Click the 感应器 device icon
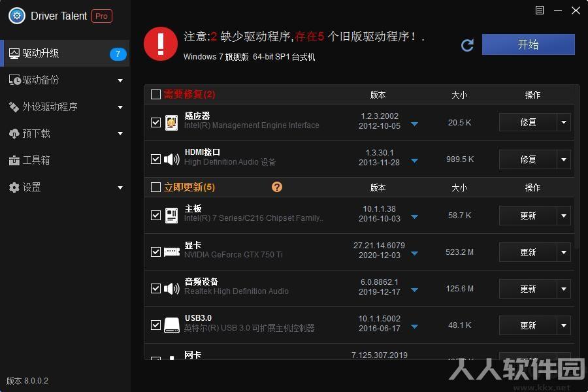The width and height of the screenshot is (588, 392). click(171, 123)
